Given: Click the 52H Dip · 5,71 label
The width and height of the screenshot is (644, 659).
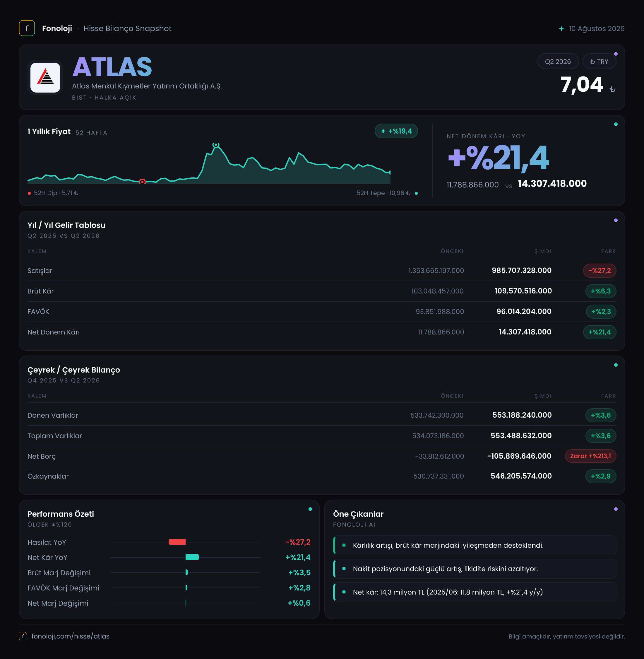Looking at the screenshot, I should (x=56, y=193).
